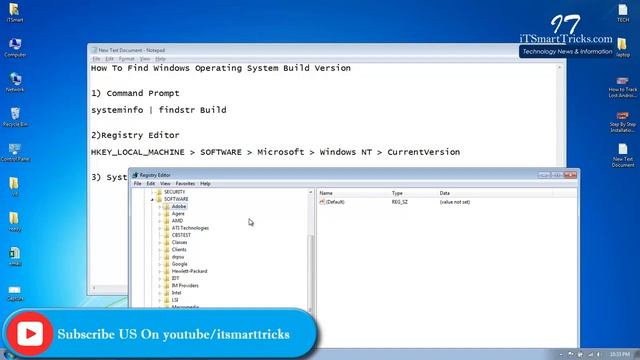Select the CBSTEST key in tree
Viewport: 640px width, 360px height.
[x=181, y=235]
